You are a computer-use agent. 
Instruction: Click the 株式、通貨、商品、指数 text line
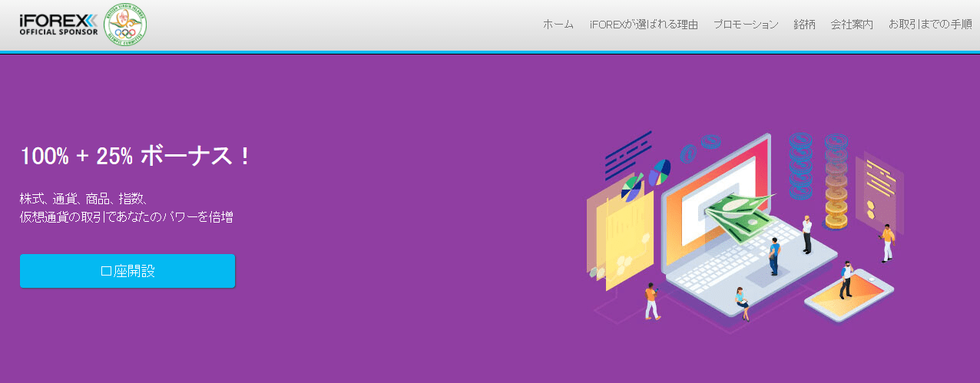pos(83,199)
